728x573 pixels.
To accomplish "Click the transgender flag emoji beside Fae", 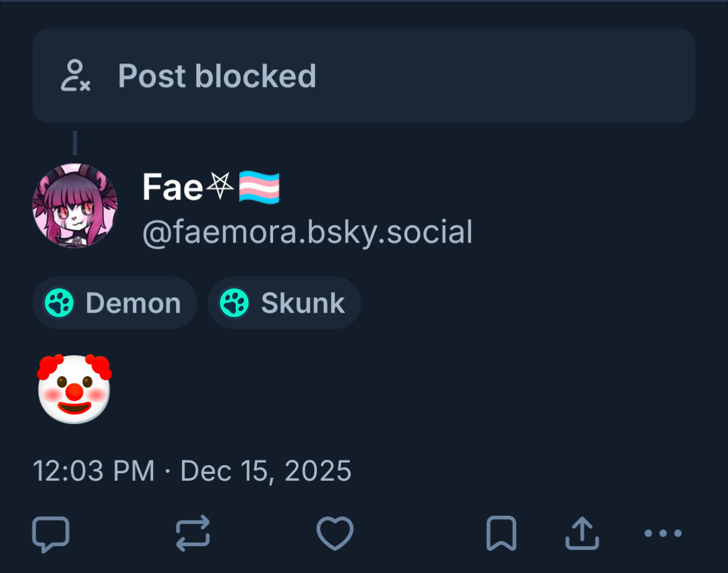I will [259, 187].
